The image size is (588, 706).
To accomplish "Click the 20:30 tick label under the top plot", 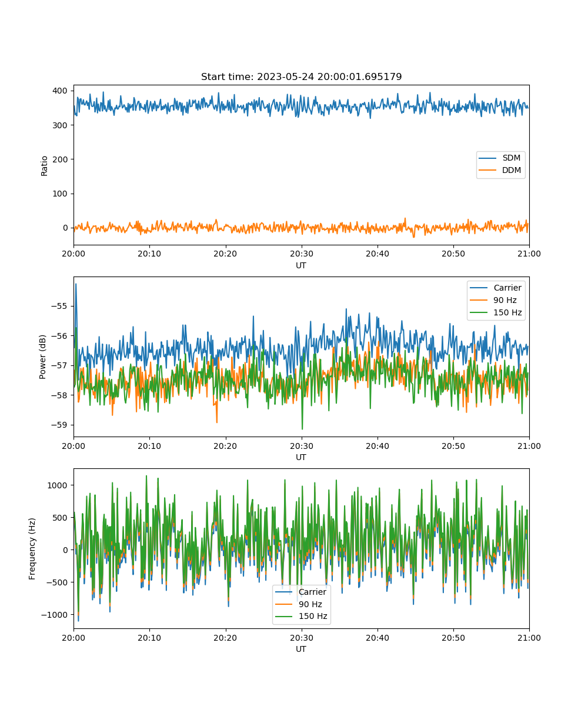I will [301, 254].
